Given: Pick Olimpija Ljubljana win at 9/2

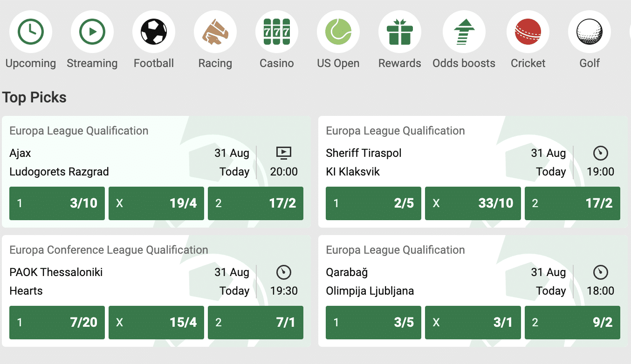Looking at the screenshot, I should point(572,323).
